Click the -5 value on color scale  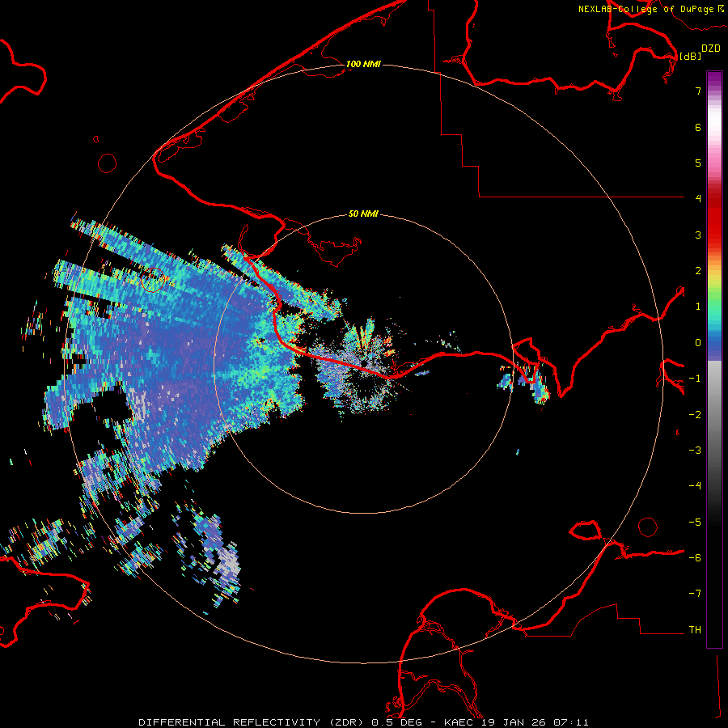click(x=695, y=523)
